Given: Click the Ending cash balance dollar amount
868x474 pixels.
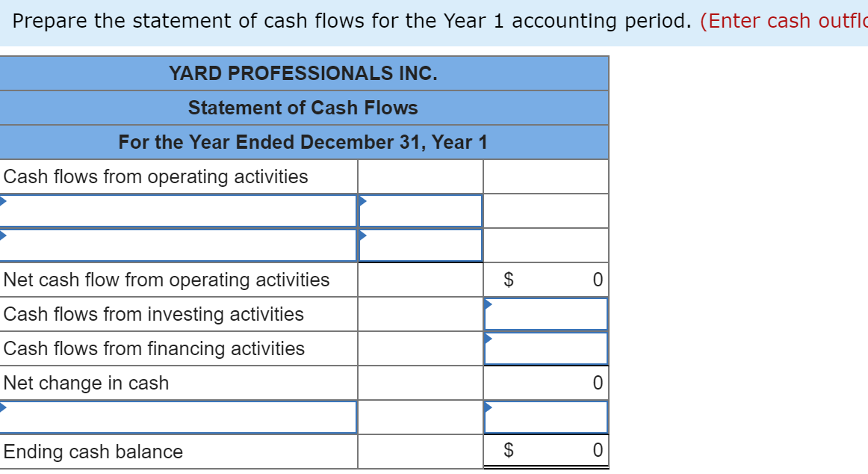Looking at the screenshot, I should click(x=596, y=452).
